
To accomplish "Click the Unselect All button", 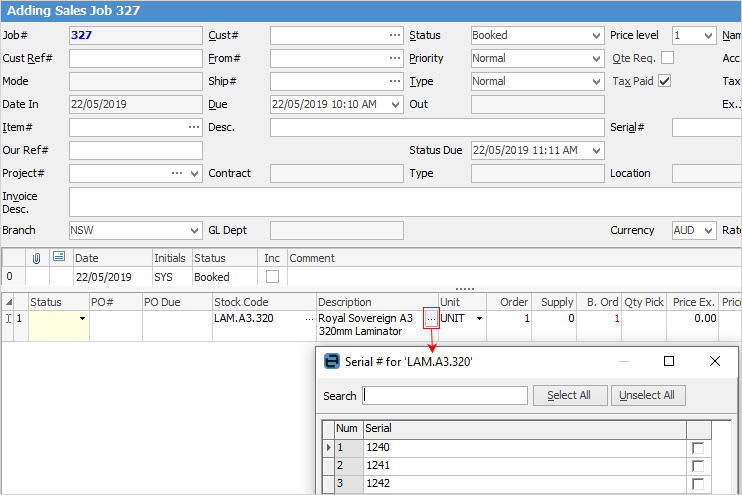I will coord(647,395).
